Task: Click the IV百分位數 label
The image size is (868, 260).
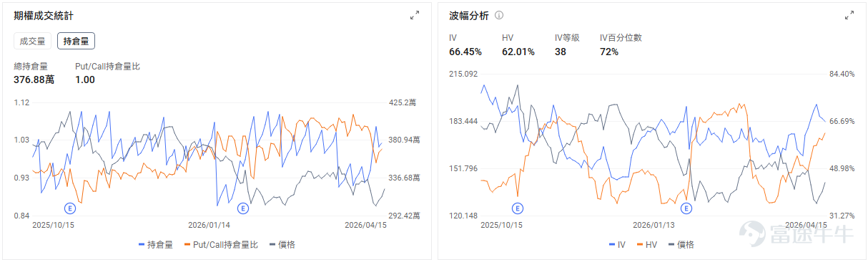Action: click(x=621, y=38)
